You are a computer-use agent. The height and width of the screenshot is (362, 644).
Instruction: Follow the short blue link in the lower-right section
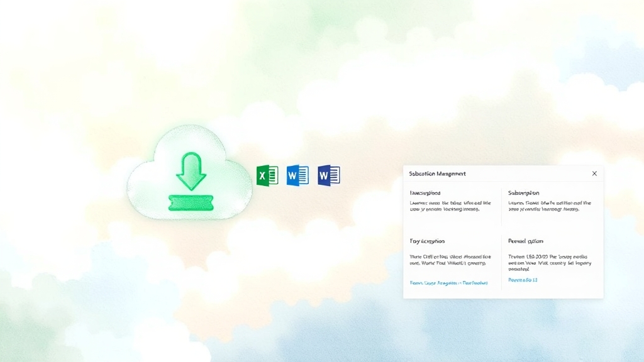pyautogui.click(x=523, y=280)
